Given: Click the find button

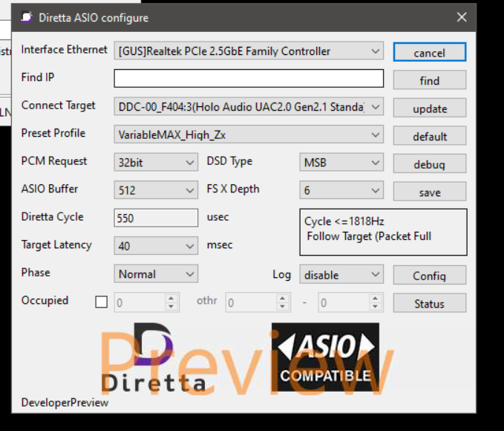Looking at the screenshot, I should point(429,80).
